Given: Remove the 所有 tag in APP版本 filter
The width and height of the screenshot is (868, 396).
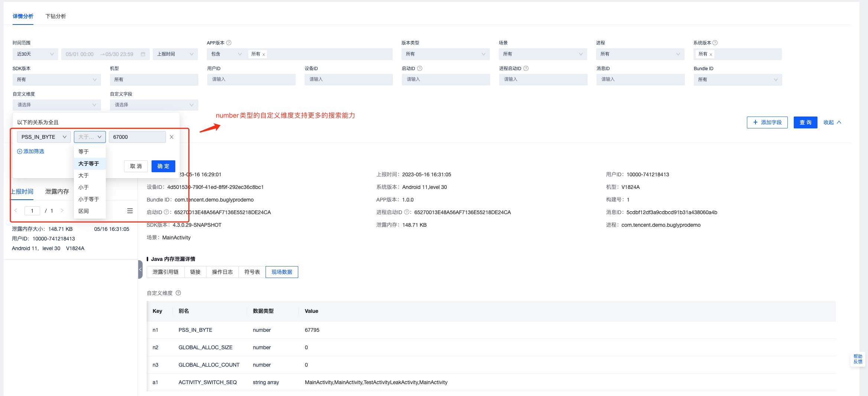Looking at the screenshot, I should [x=264, y=55].
